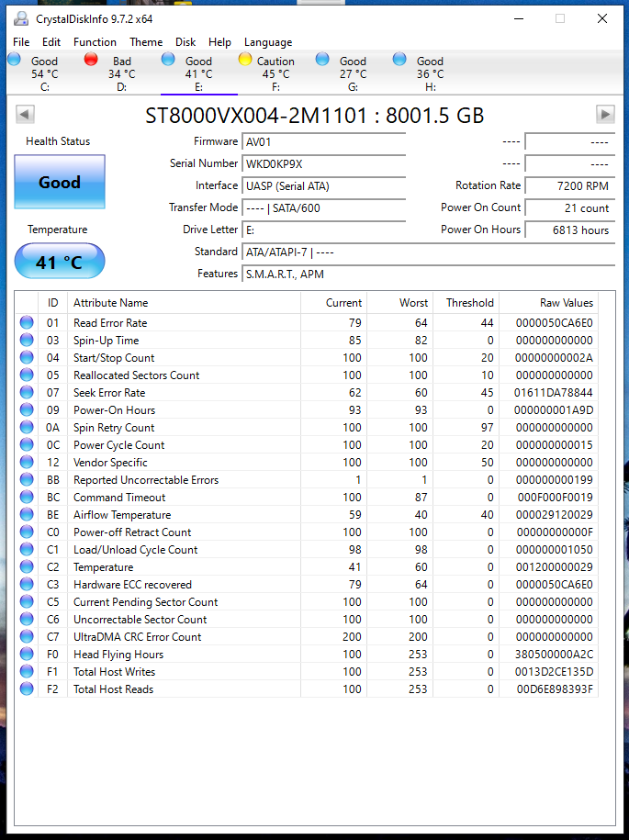
Task: Click the Threshold column header
Action: [x=466, y=303]
